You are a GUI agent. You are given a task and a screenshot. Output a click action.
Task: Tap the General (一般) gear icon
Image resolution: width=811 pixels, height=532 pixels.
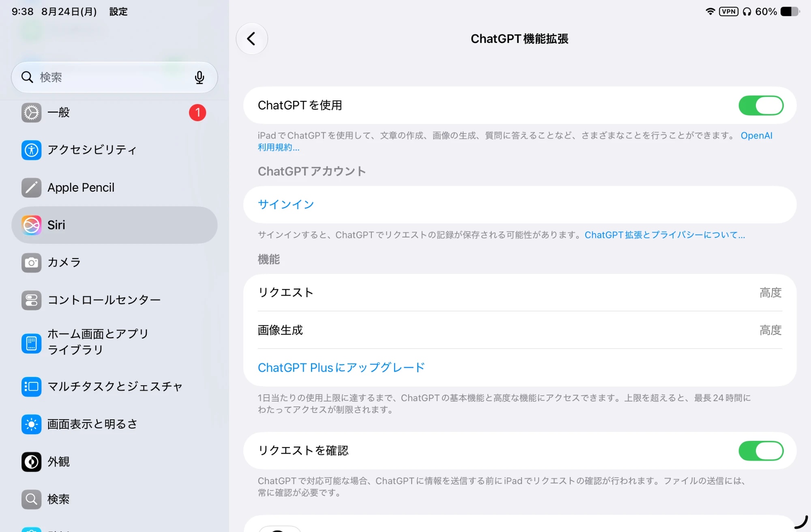tap(31, 113)
